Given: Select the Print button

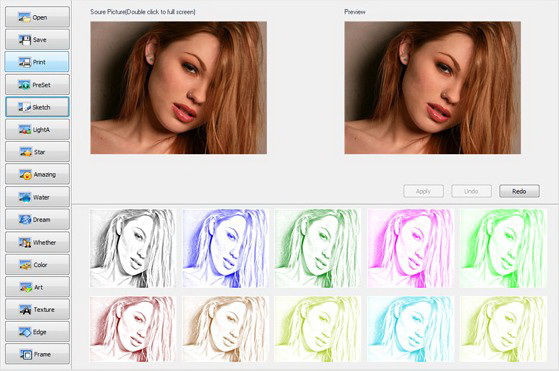Looking at the screenshot, I should (37, 62).
